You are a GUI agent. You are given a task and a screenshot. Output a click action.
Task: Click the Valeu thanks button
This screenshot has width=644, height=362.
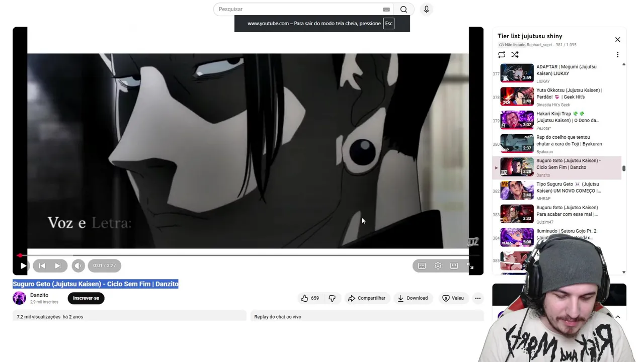pos(453,298)
